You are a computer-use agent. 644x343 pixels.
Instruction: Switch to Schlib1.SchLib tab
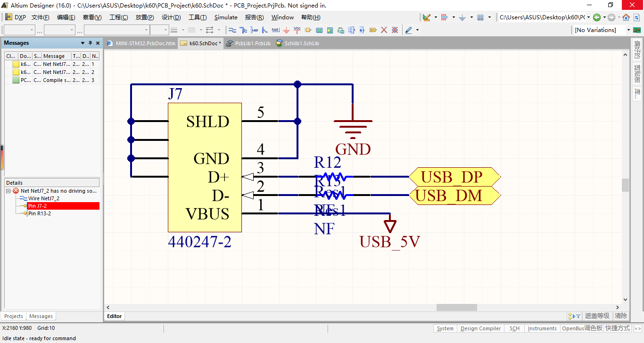pyautogui.click(x=297, y=43)
